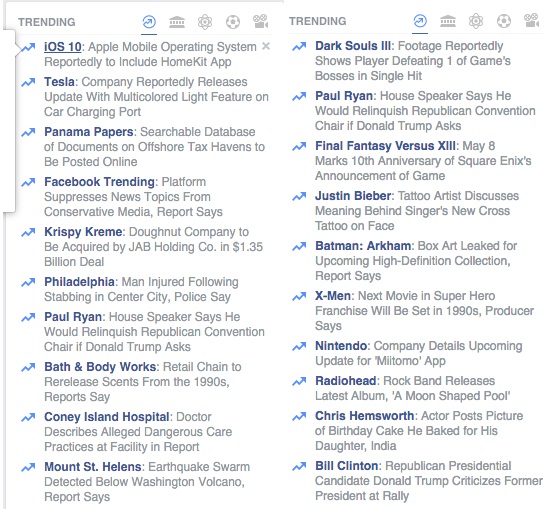Select the Entertainment camera icon in left panel

click(x=261, y=22)
